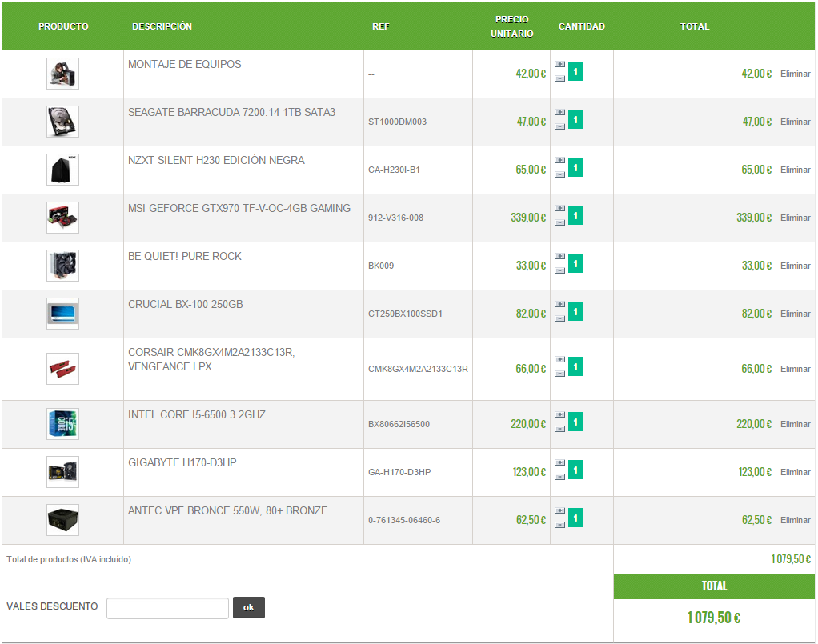Image resolution: width=818 pixels, height=644 pixels.
Task: Decrease quantity of Seagate Barracuda 1TB
Action: tap(559, 126)
